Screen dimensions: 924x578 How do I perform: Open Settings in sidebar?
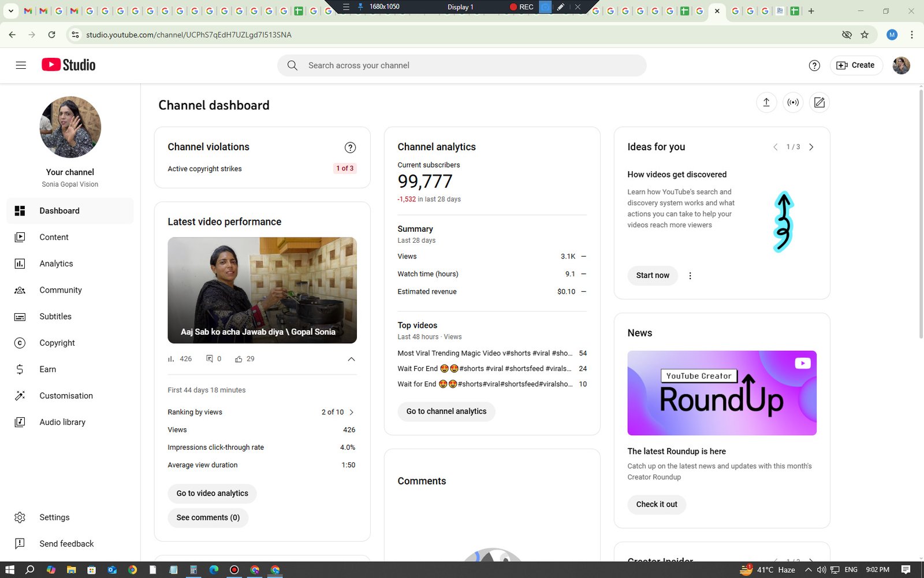70,517
